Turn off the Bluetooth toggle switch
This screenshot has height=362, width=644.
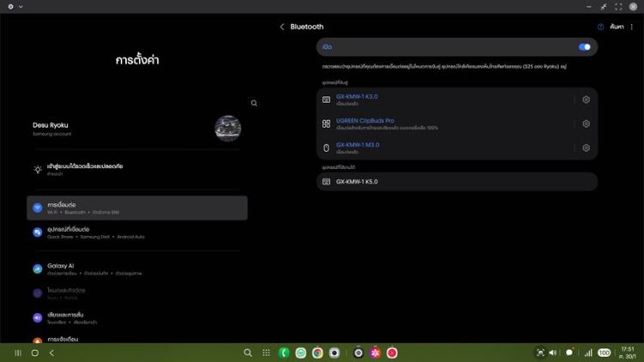pyautogui.click(x=585, y=47)
